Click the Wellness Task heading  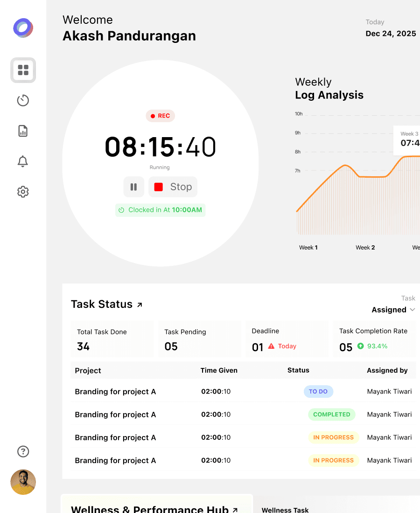pos(285,510)
